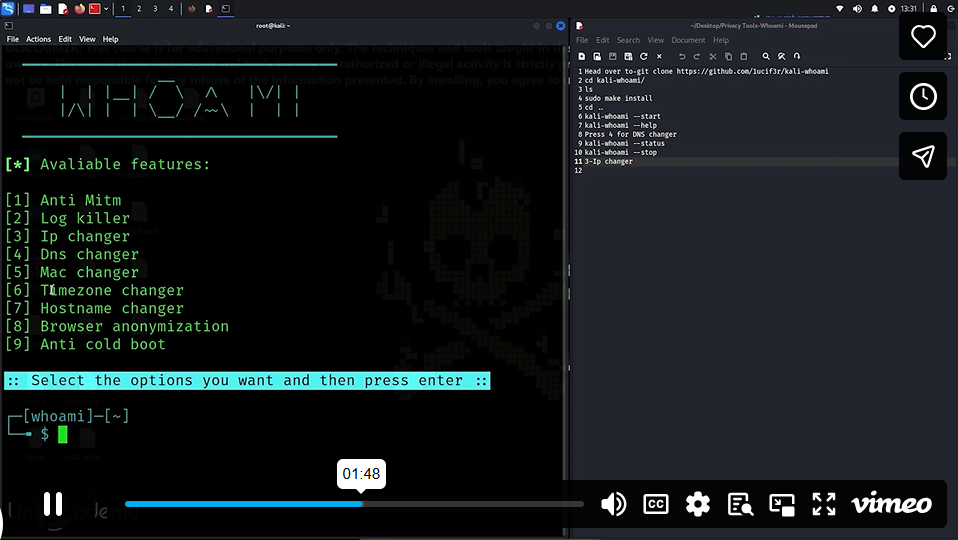Mute the video volume speaker icon

click(x=613, y=504)
